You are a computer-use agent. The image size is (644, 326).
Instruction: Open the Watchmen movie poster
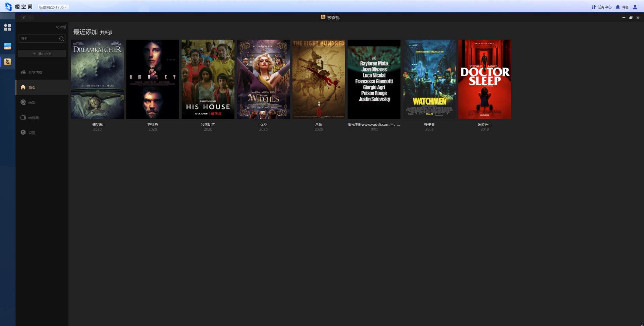[x=429, y=79]
